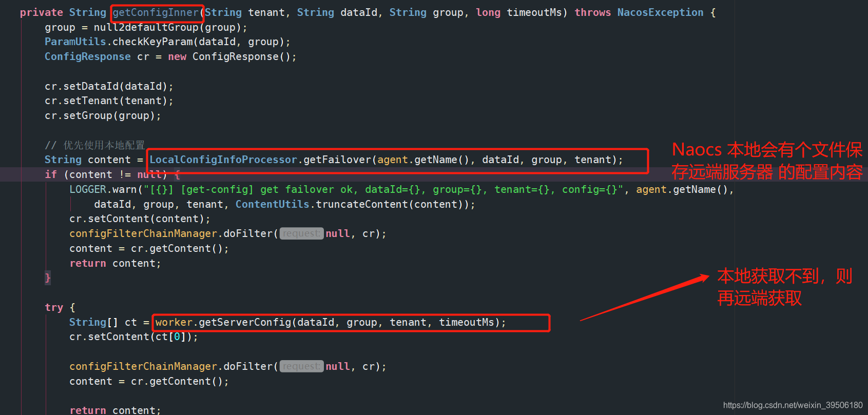The width and height of the screenshot is (868, 415).
Task: Click the getConfigInner method name
Action: (156, 12)
